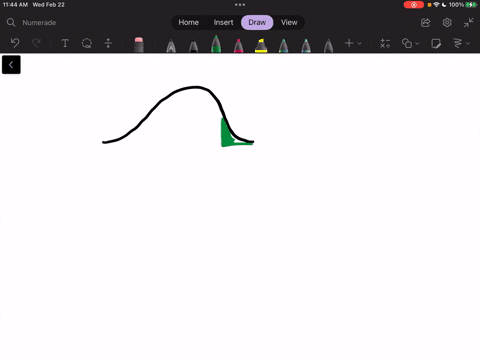Click the search magnifier icon
Screen dimensions: 480x360
coord(11,22)
